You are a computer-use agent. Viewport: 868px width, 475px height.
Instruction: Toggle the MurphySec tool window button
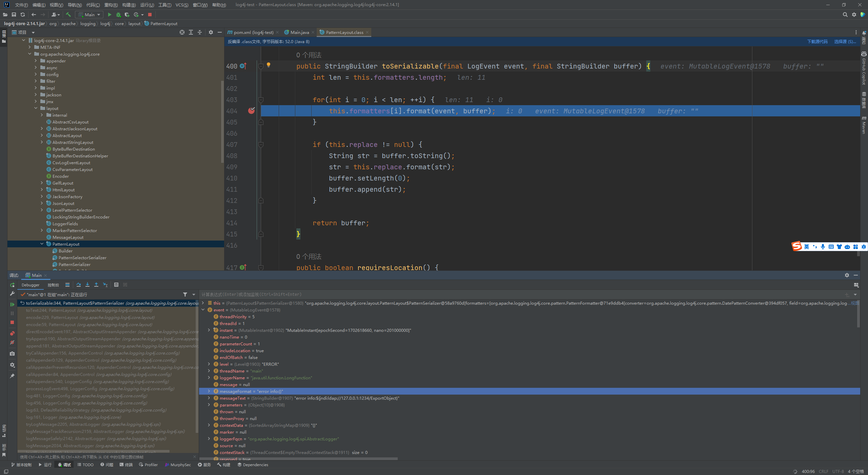178,465
